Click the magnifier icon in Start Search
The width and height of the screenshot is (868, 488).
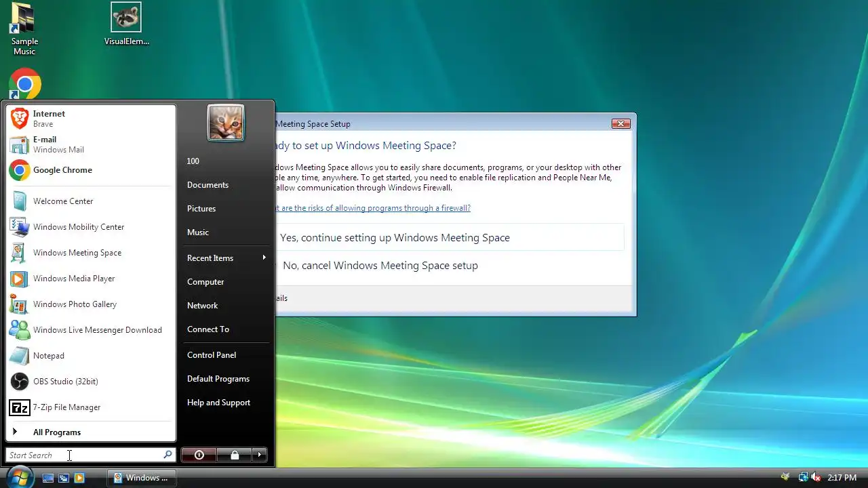(167, 455)
